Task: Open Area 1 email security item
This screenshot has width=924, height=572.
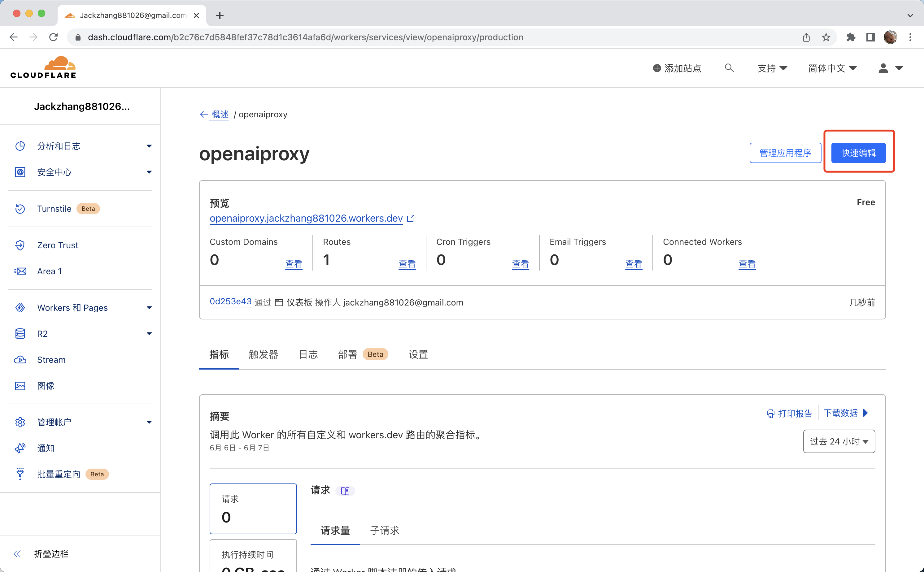Action: [49, 271]
